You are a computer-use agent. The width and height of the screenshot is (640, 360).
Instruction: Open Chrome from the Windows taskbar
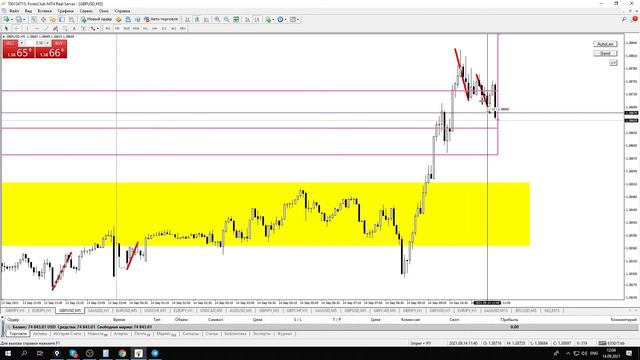122,353
